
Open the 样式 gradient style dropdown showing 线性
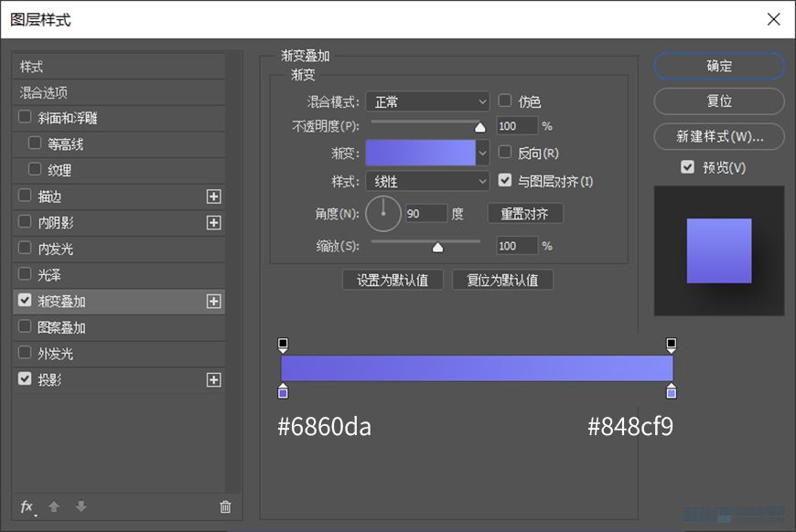[x=427, y=181]
